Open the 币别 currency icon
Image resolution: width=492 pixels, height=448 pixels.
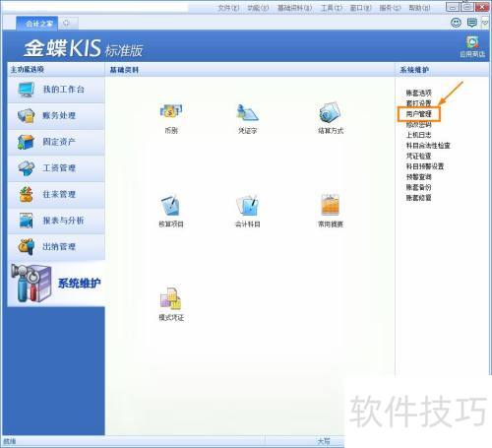(x=171, y=112)
